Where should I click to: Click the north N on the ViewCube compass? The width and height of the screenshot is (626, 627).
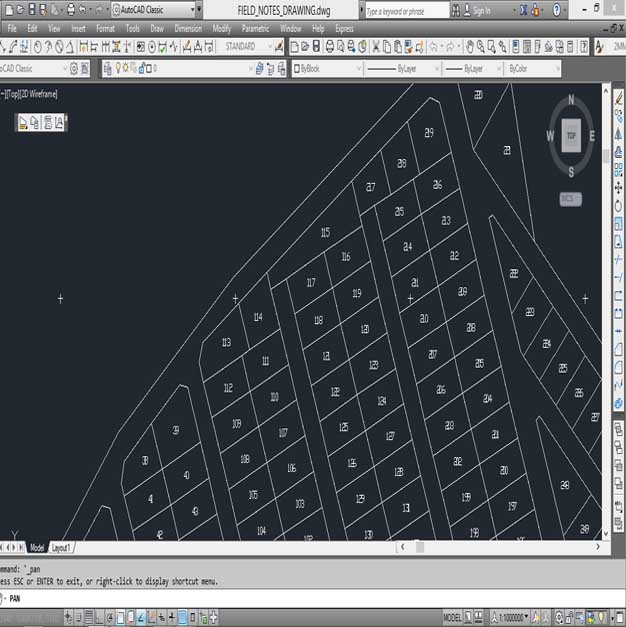[570, 100]
